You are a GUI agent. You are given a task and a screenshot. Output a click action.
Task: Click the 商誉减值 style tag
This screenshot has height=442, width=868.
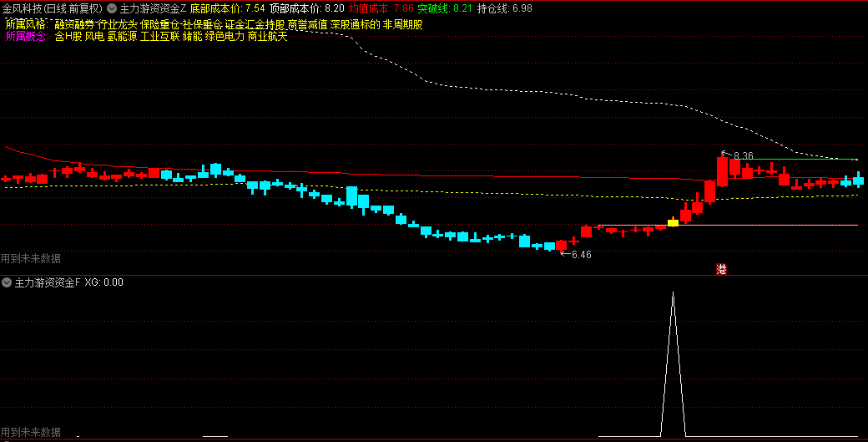(307, 25)
